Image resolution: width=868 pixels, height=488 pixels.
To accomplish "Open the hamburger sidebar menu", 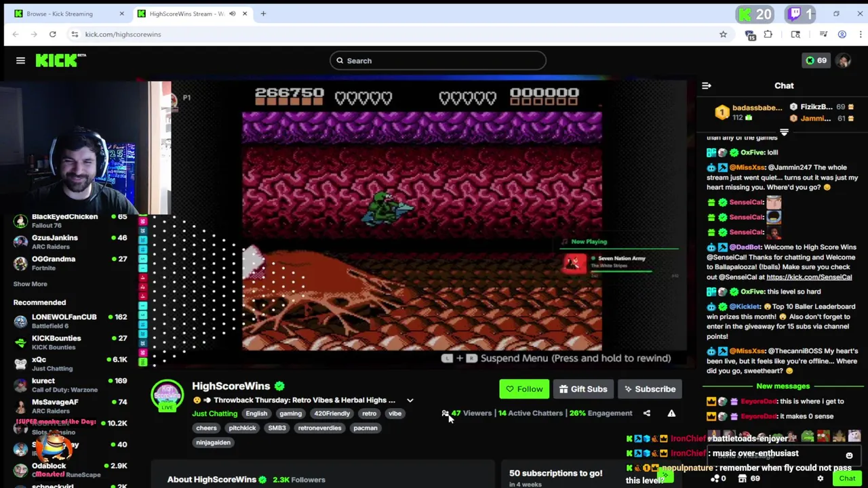I will [x=20, y=60].
